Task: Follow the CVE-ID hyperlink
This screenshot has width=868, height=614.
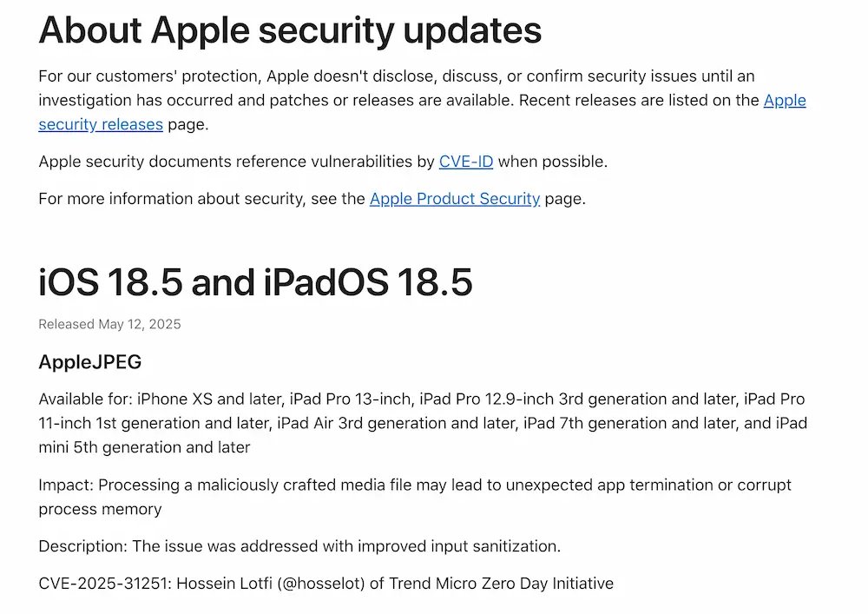Action: [466, 162]
